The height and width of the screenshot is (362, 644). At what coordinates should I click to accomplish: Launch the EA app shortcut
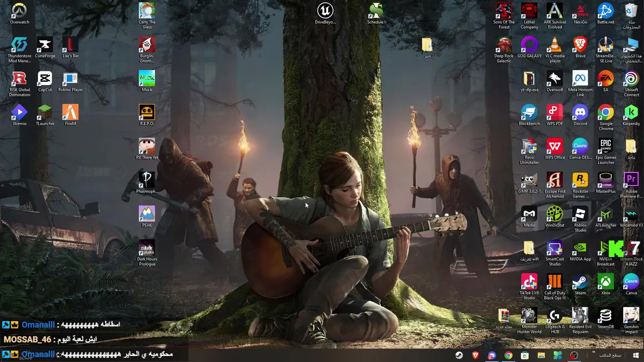tap(606, 81)
